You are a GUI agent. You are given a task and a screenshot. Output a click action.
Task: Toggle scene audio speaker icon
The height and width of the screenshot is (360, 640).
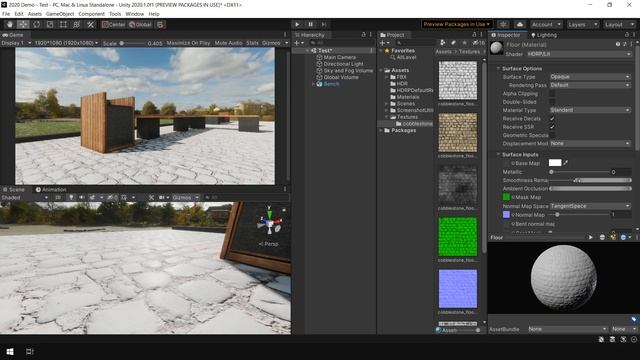82,198
